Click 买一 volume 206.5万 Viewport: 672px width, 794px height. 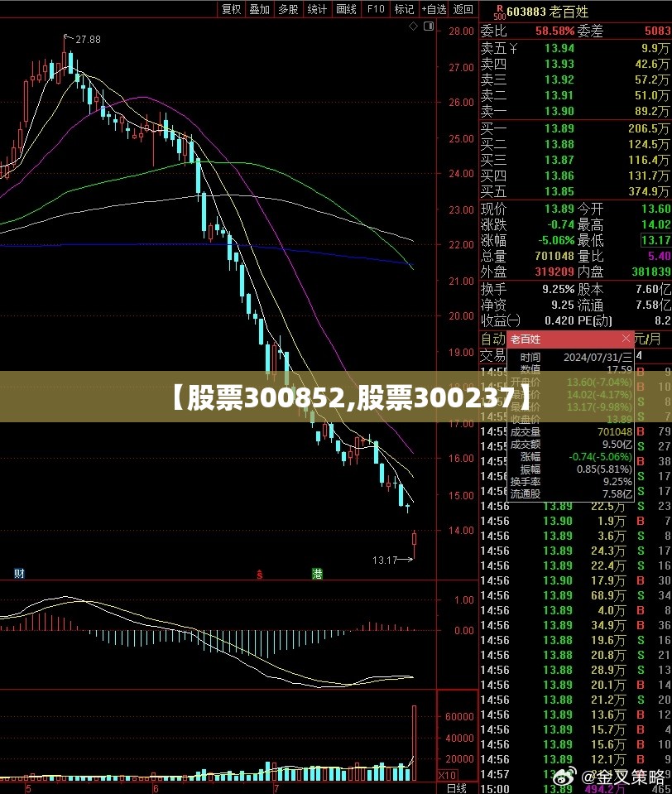click(649, 128)
